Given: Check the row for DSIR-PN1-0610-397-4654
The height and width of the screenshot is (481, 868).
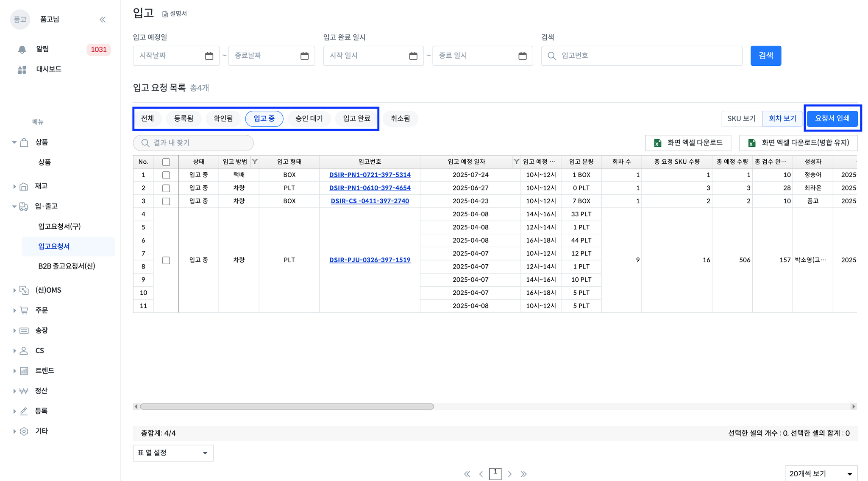Looking at the screenshot, I should click(x=166, y=188).
